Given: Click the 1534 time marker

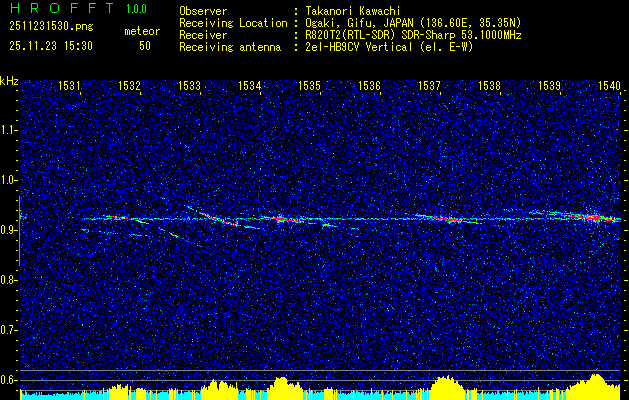Looking at the screenshot, I should tap(250, 85).
